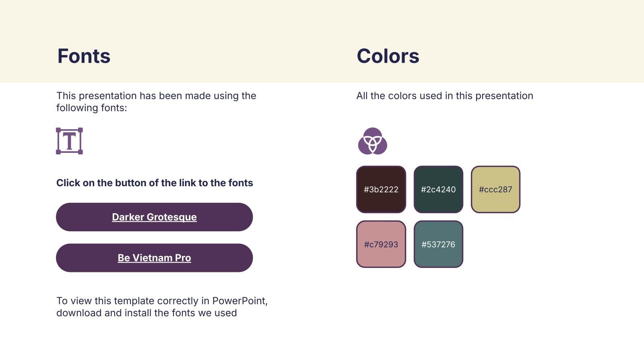644x362 pixels.
Task: Click 'download and install the fonts' text line
Action: click(x=147, y=313)
